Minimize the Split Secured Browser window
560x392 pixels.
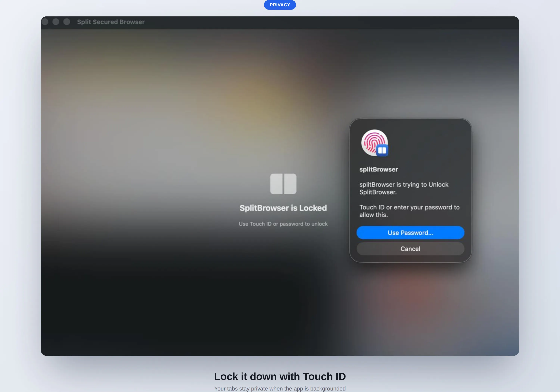(56, 22)
